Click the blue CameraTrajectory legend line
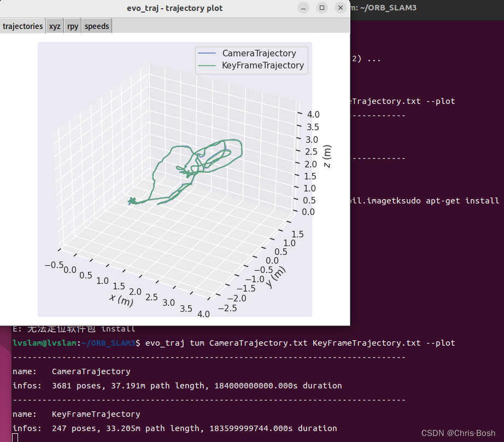Image resolution: width=504 pixels, height=442 pixels. click(x=207, y=53)
